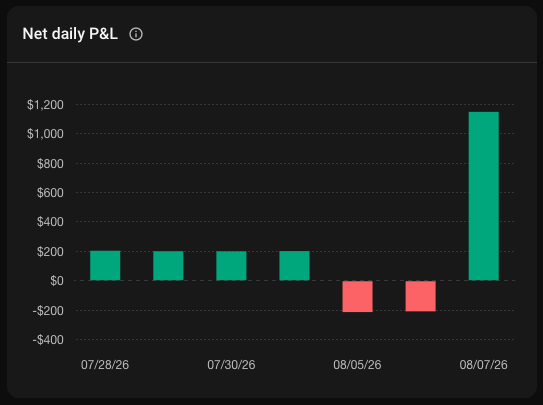Select the tall green bar for 08/07/26

[x=483, y=196]
